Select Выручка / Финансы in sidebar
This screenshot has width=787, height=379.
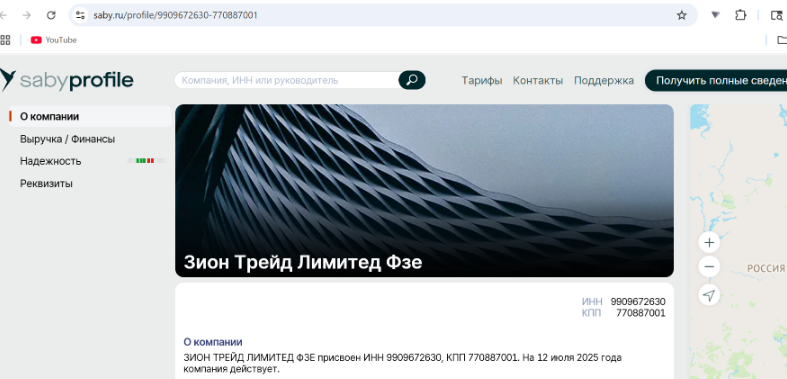[67, 139]
